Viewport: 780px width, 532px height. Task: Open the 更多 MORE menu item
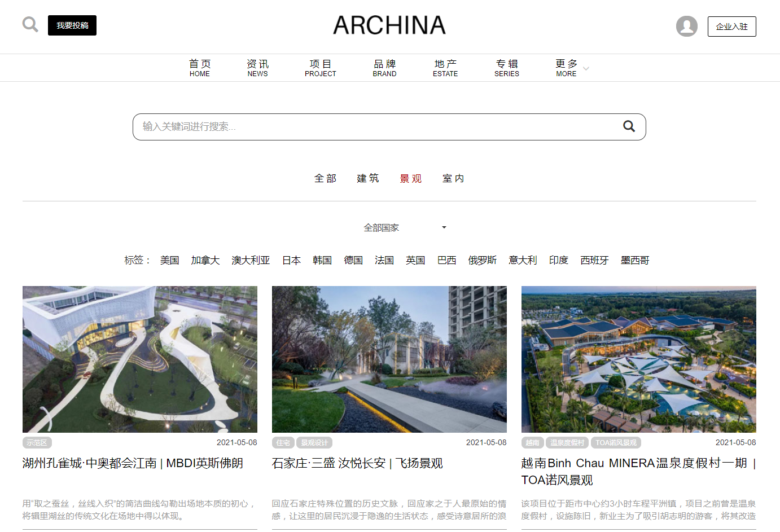click(567, 68)
